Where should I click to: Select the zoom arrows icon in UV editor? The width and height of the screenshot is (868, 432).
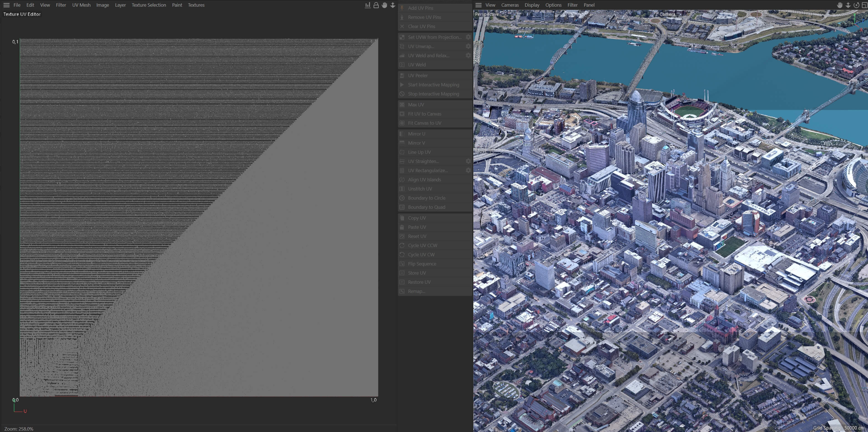click(x=393, y=5)
